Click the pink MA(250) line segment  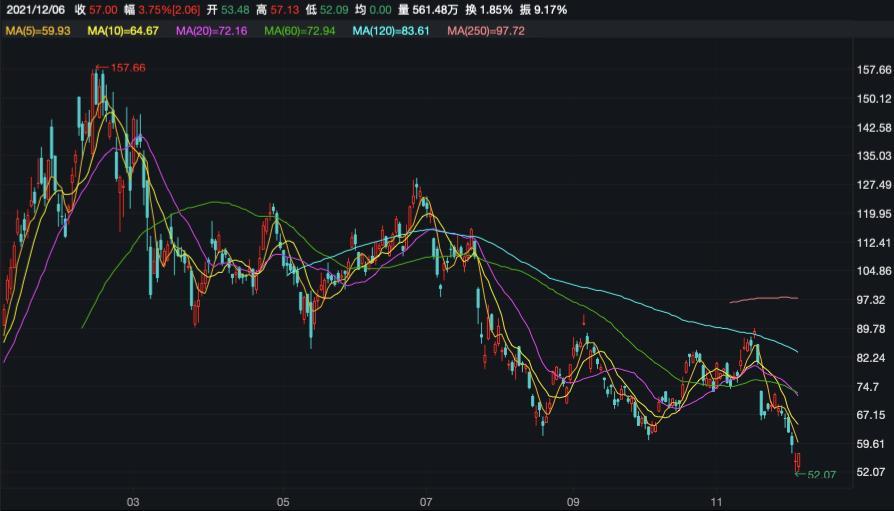(x=764, y=299)
